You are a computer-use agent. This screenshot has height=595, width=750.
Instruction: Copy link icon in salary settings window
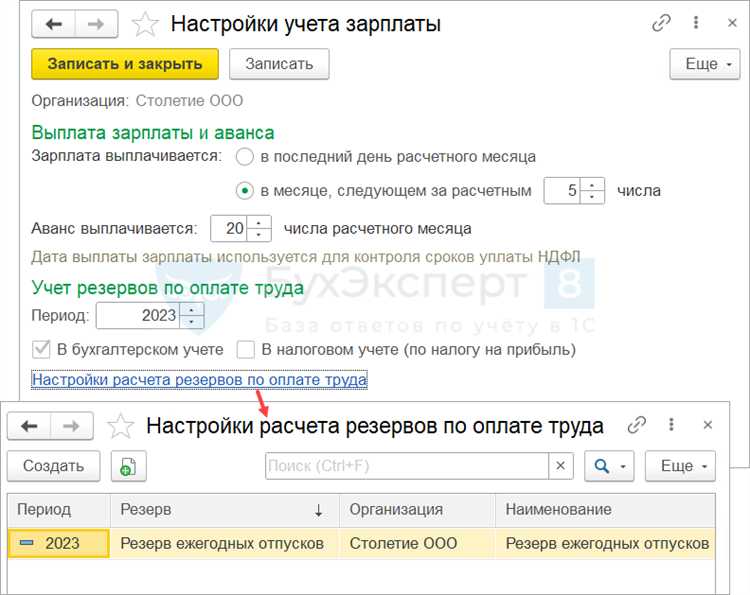(661, 23)
